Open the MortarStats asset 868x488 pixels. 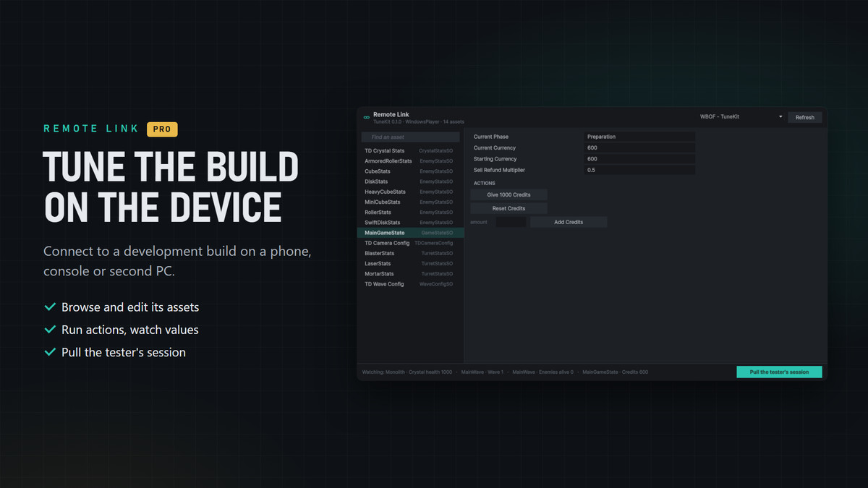[x=410, y=273]
